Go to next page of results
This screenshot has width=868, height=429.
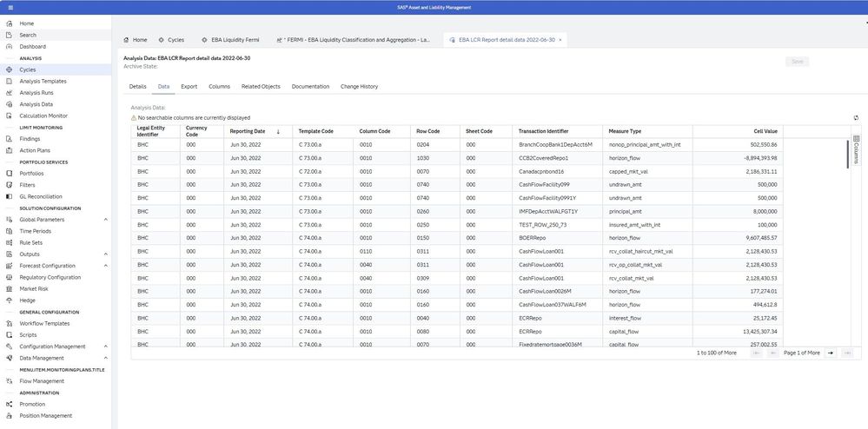pos(830,353)
